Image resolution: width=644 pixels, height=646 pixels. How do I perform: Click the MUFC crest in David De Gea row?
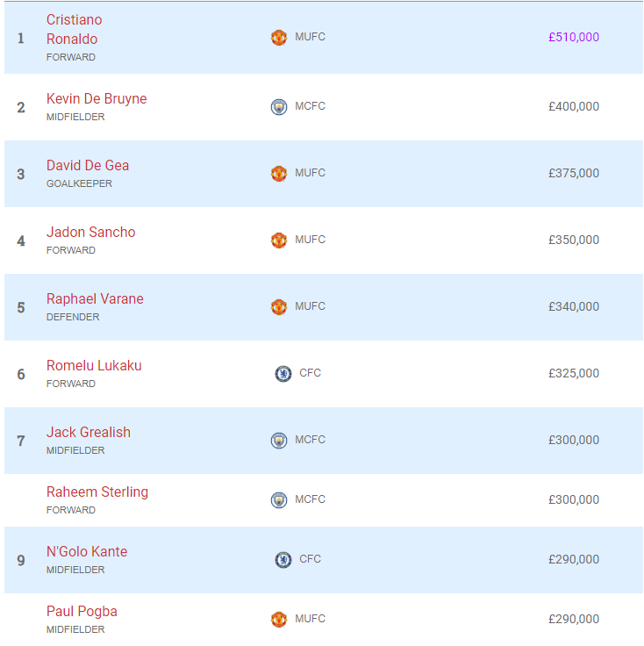(279, 174)
